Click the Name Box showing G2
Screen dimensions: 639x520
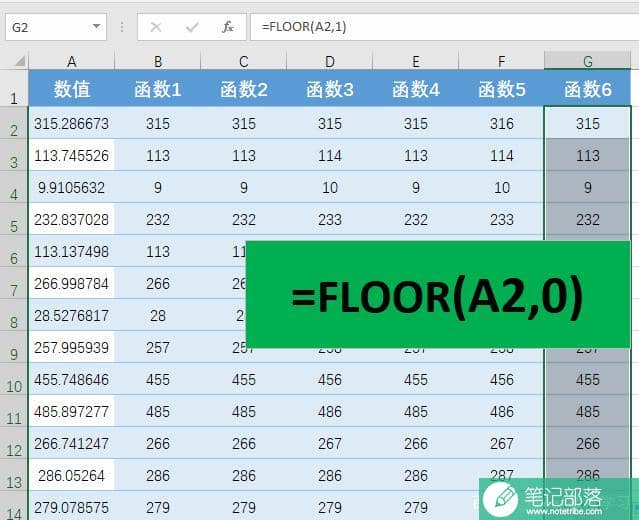(56, 27)
